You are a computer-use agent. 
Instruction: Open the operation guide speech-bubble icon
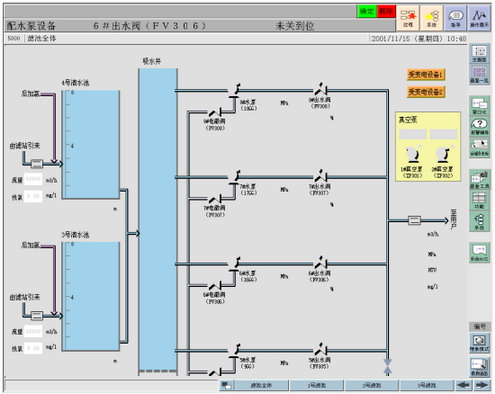point(455,18)
